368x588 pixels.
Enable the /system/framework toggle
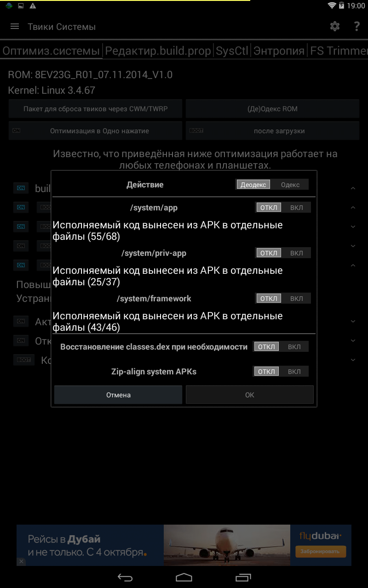(297, 299)
